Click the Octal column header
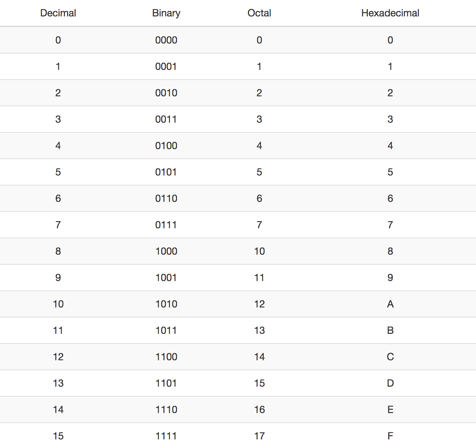The image size is (476, 448). tap(259, 13)
